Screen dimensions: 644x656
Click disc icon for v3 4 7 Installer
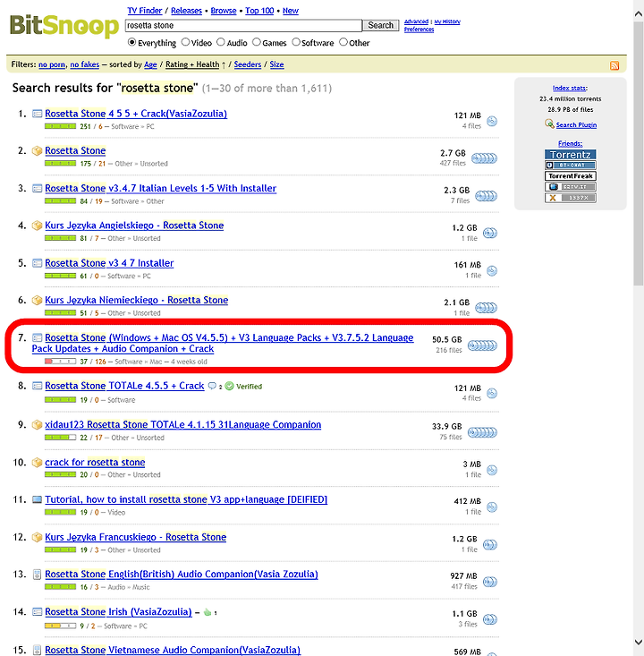(x=492, y=270)
